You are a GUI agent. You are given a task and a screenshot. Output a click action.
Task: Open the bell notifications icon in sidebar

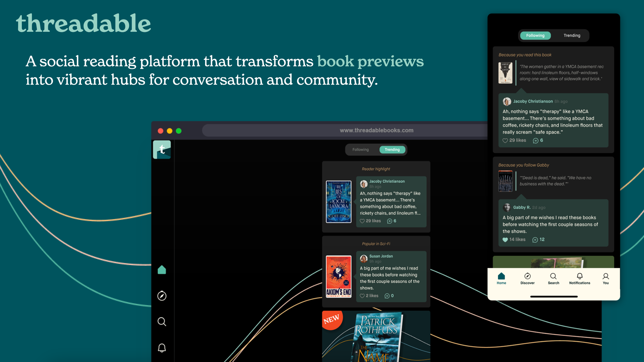[x=162, y=348]
